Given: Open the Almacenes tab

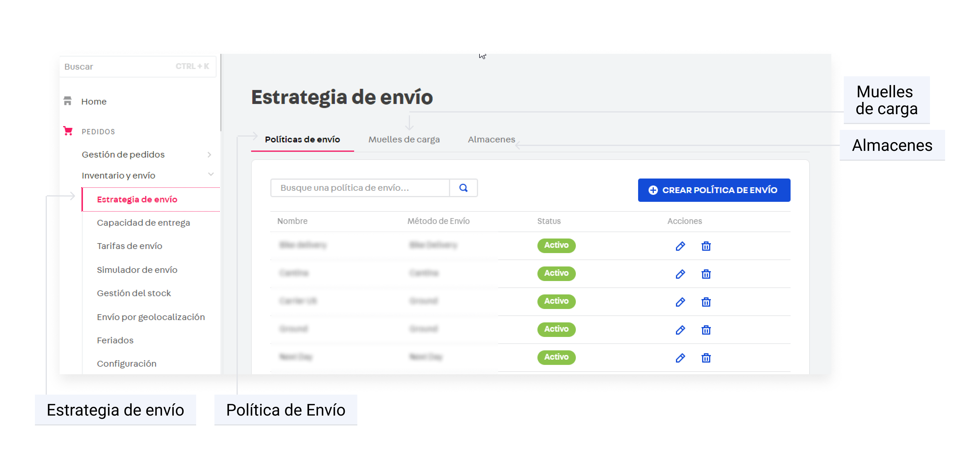Looking at the screenshot, I should [x=491, y=139].
